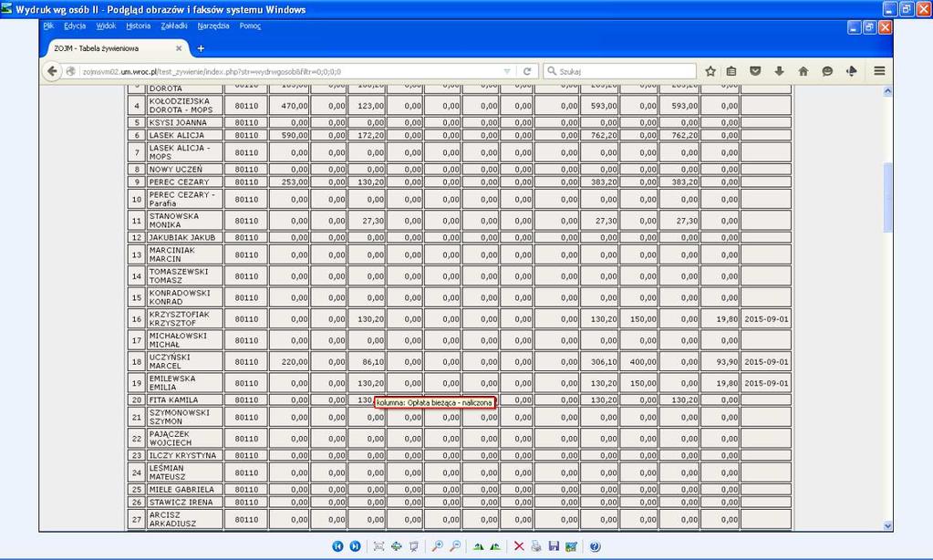Click the name UCZYŃSKI MARCEL

click(169, 362)
